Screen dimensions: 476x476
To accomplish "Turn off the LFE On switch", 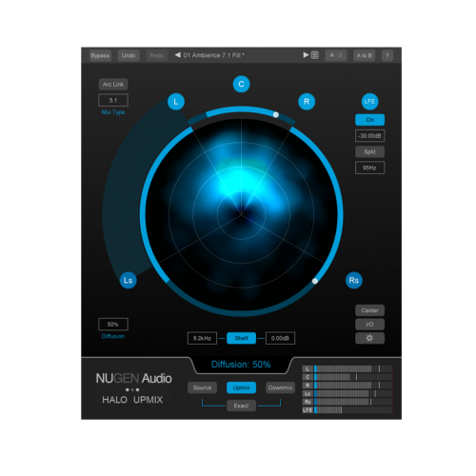I will tap(369, 120).
